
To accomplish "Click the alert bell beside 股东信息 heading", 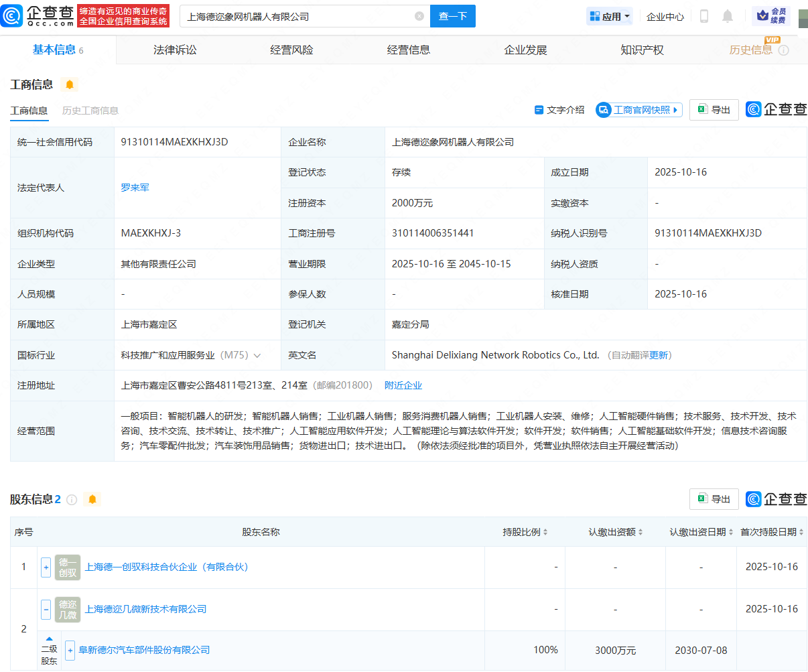I will 92,500.
